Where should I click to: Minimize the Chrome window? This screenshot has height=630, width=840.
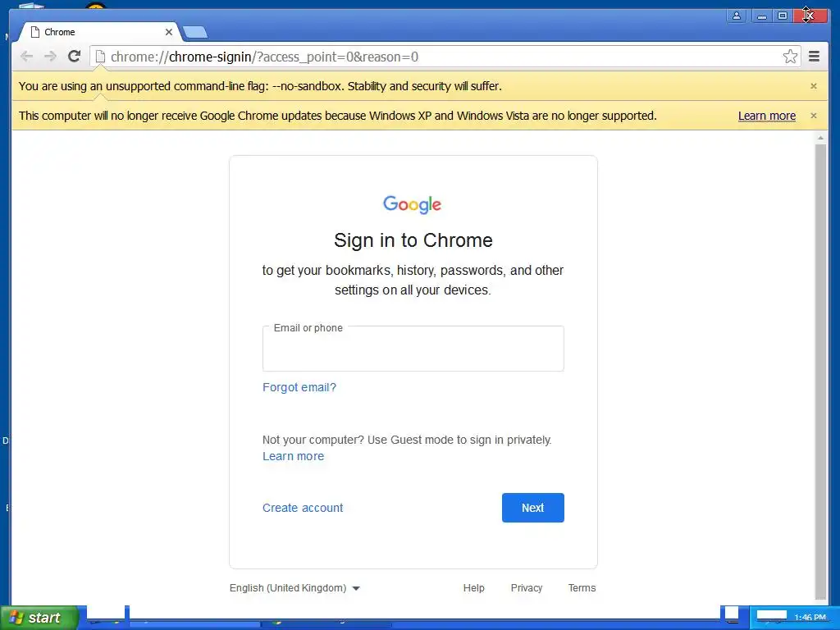tap(761, 16)
